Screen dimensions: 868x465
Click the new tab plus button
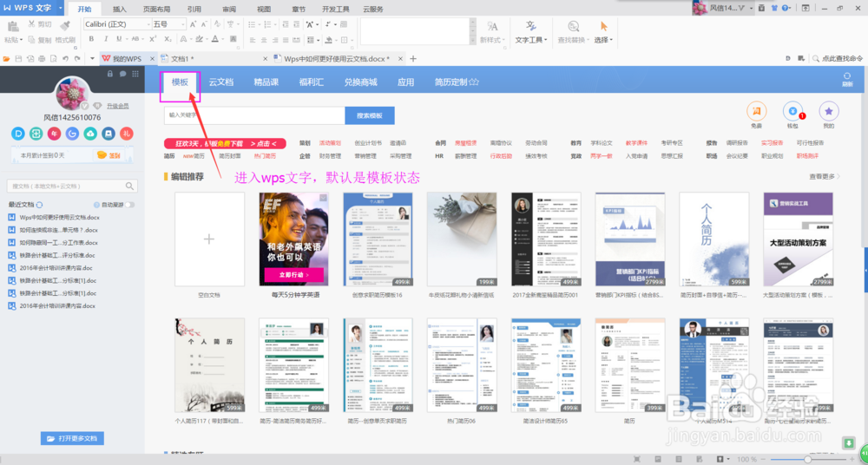point(412,59)
